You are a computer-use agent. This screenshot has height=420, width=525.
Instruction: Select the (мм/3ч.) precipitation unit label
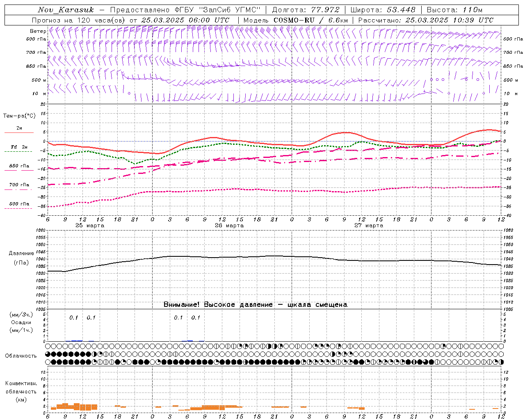pyautogui.click(x=21, y=315)
